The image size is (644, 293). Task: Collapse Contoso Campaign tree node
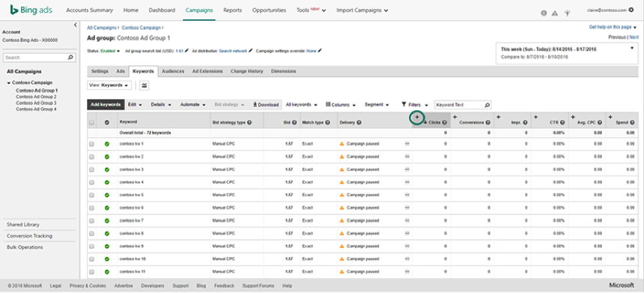click(x=9, y=83)
